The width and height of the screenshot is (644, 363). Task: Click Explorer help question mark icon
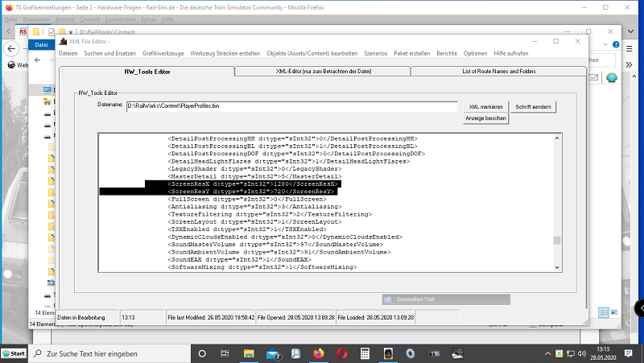coord(616,44)
